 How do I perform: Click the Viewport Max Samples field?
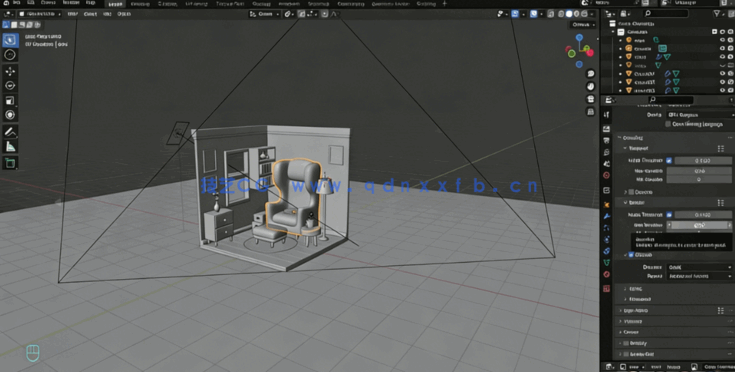click(x=699, y=171)
